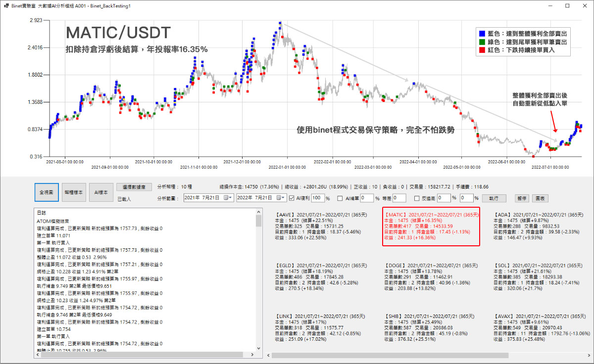Image resolution: width=594 pixels, height=364 pixels.
Task: Click the log panel's vertical scrollbar thumb
Action: [258, 221]
